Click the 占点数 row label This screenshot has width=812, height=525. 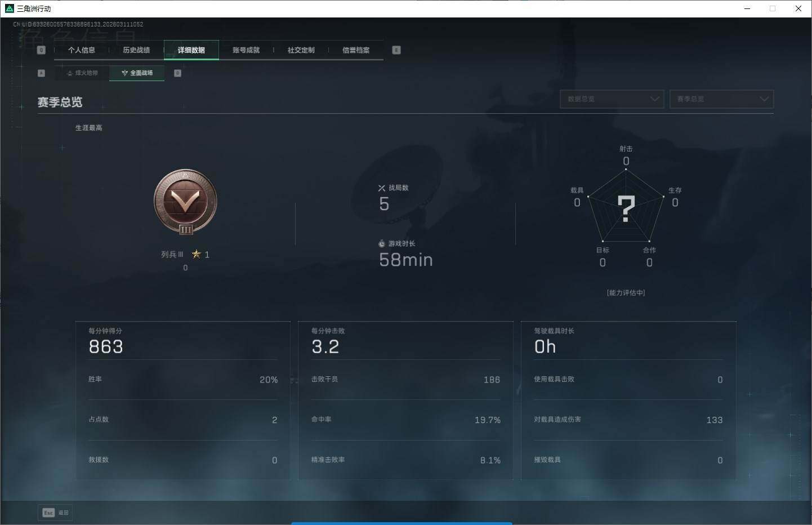99,420
